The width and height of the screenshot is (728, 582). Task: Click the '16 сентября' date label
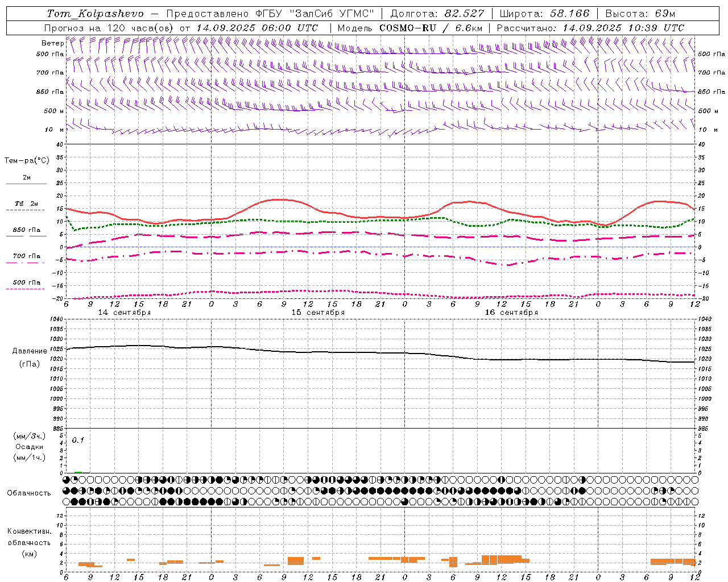tap(511, 313)
